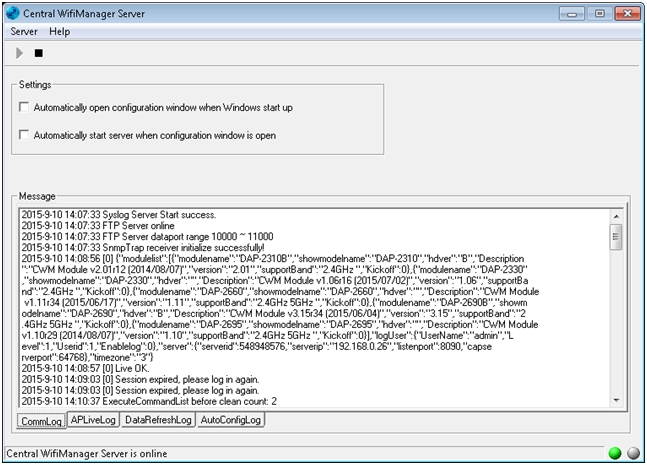Click the Central WifiManager title bar icon
This screenshot has width=647, height=465.
point(14,12)
